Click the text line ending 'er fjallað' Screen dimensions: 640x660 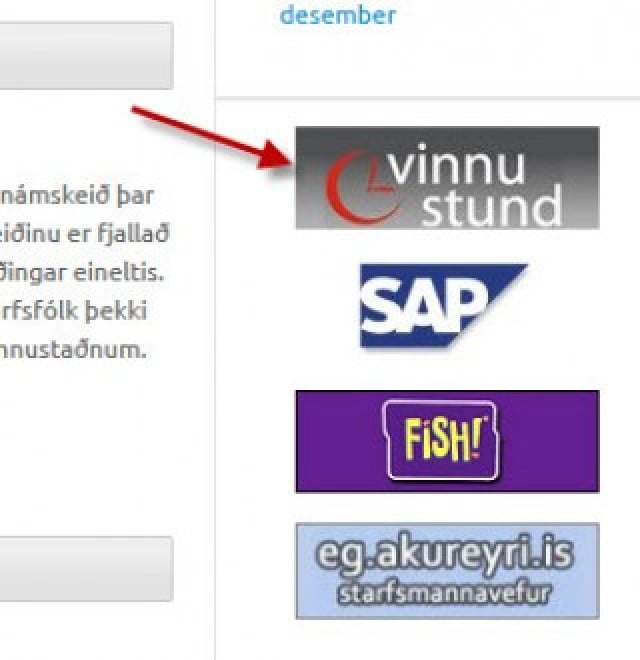coord(84,234)
